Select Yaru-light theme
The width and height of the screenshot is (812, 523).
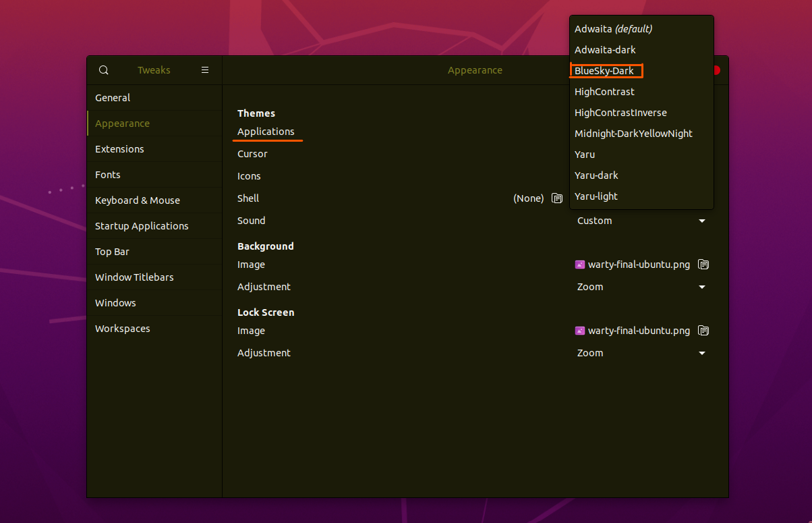(641, 196)
